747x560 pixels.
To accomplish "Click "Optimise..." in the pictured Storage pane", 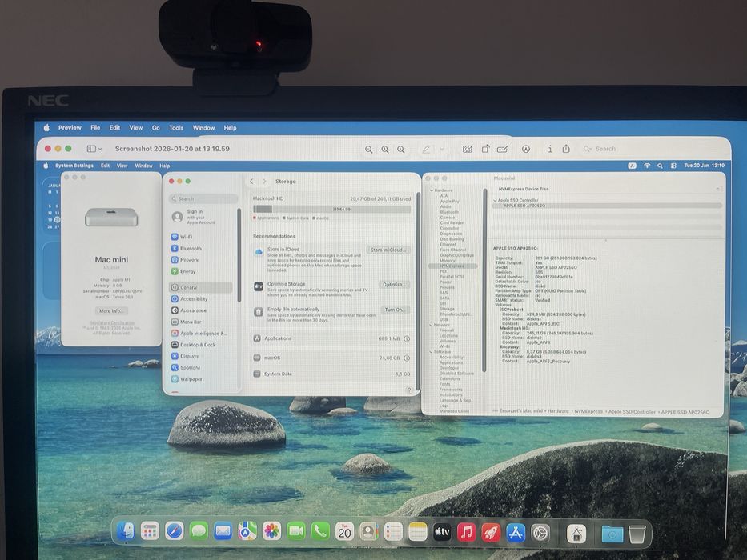I will 394,284.
